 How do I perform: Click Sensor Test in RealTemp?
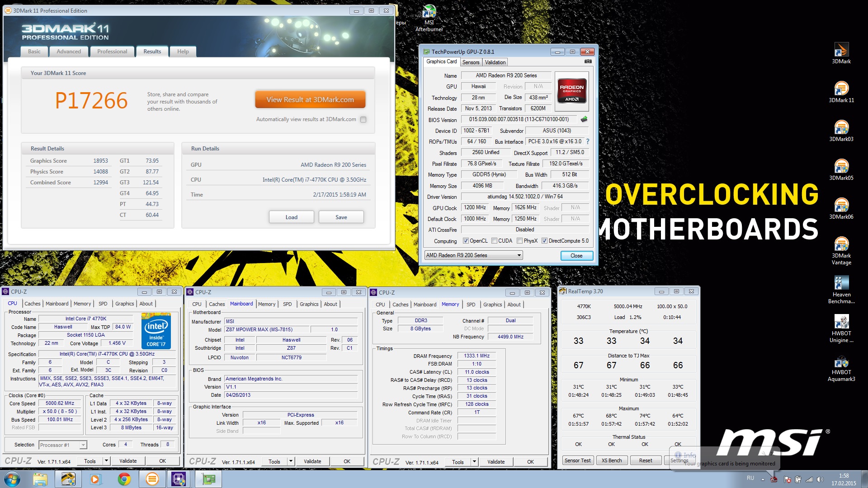click(x=577, y=460)
